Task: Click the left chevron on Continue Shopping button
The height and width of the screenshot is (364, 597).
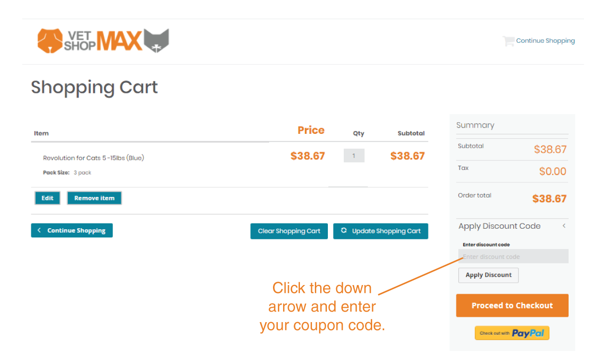Action: (x=39, y=230)
